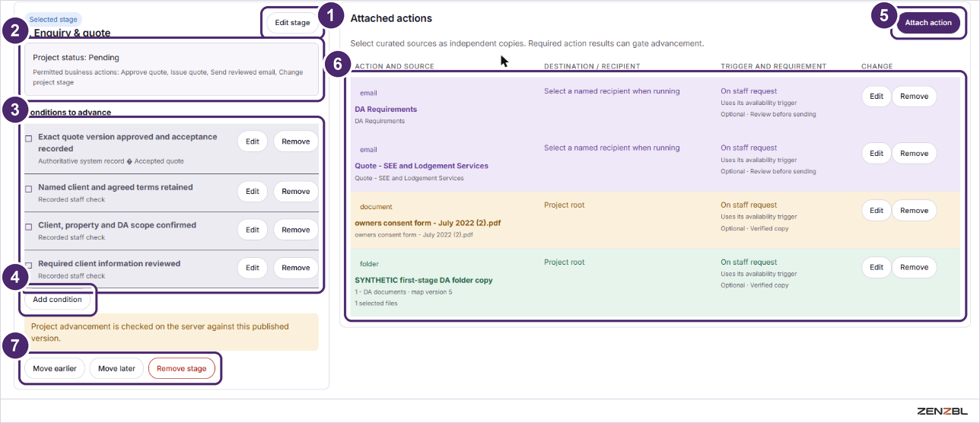
Task: Click 'Project status: Pending' text
Action: pyautogui.click(x=76, y=57)
